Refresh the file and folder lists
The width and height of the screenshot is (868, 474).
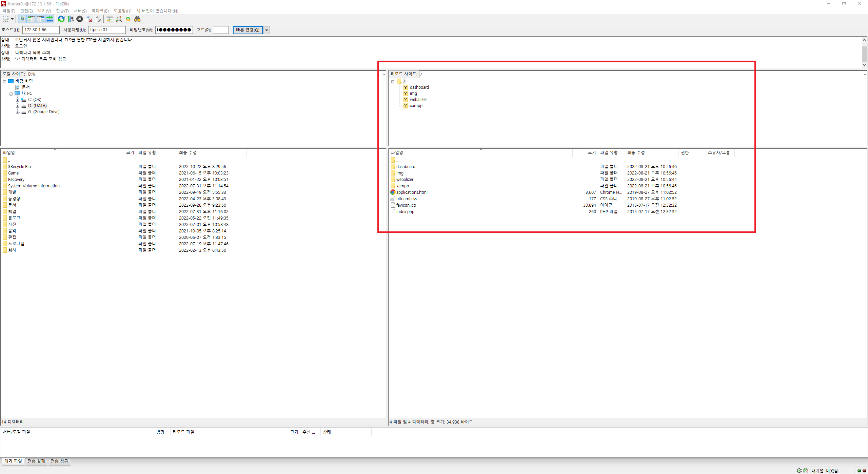[x=61, y=19]
